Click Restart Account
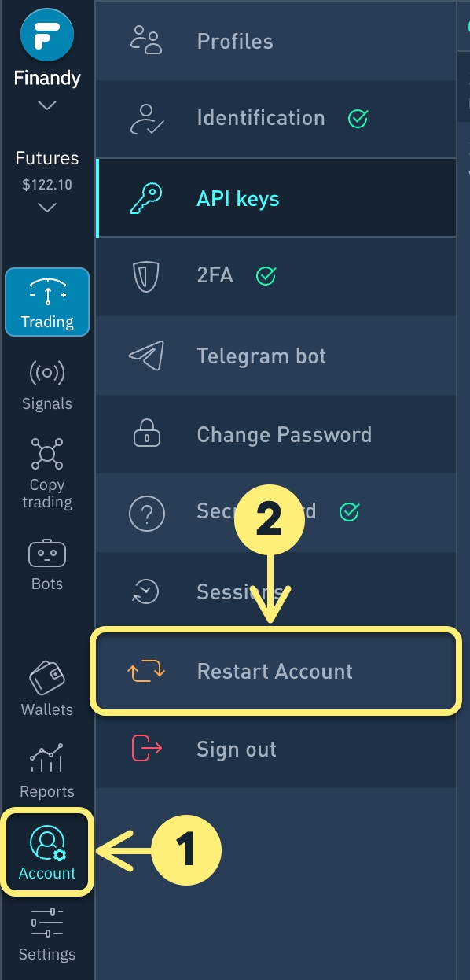 (x=274, y=671)
